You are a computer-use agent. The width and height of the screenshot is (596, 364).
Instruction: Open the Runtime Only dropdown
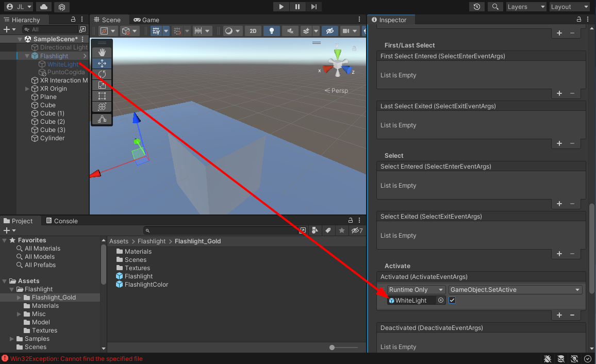(x=416, y=290)
